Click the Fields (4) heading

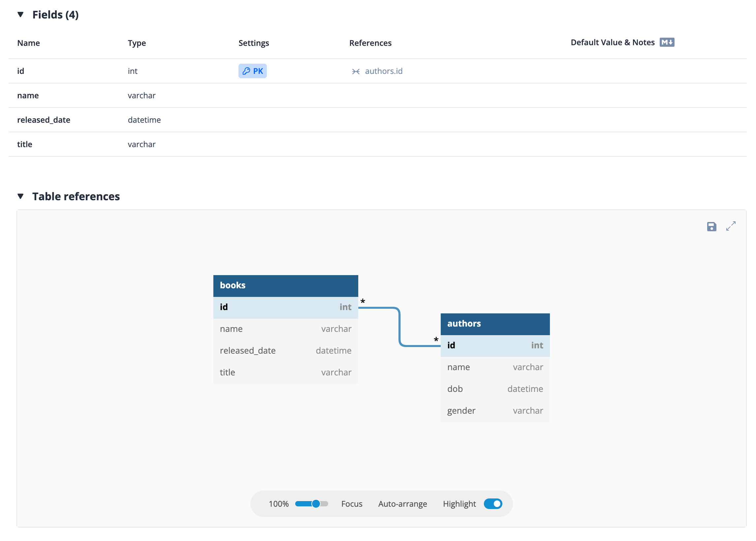(x=55, y=15)
